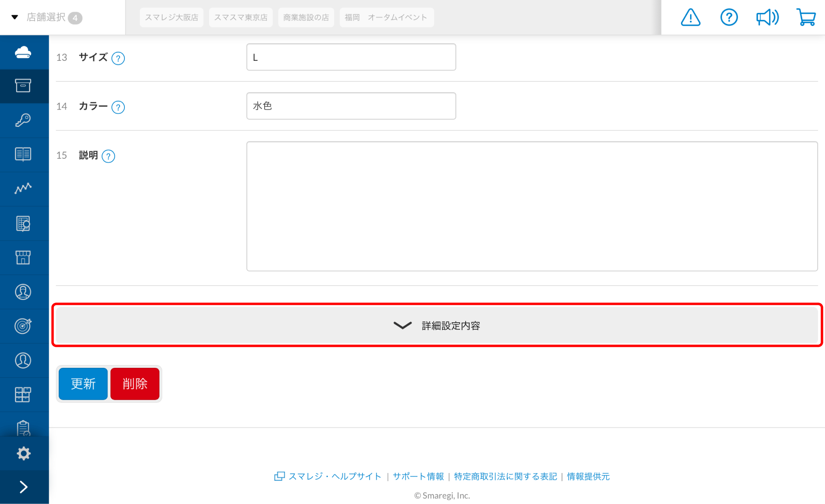The image size is (825, 504).
Task: Click the staff bust icon in sidebar
Action: 23,292
